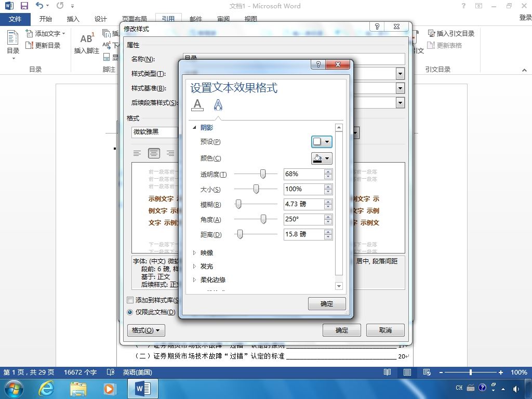Open Windows Explorer from taskbar
The width and height of the screenshot is (532, 399).
pos(78,389)
